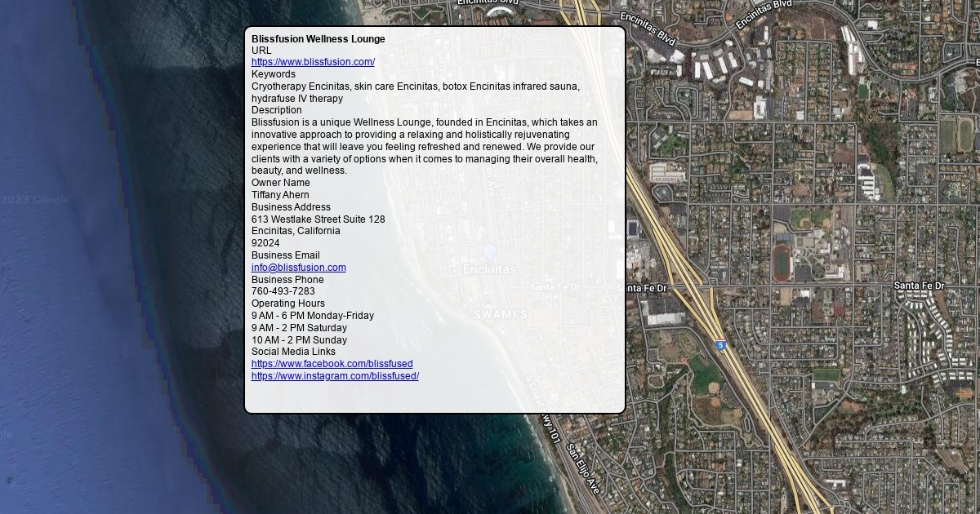Click the Blissfusion Wellness Lounge title
This screenshot has width=980, height=514.
(x=318, y=39)
